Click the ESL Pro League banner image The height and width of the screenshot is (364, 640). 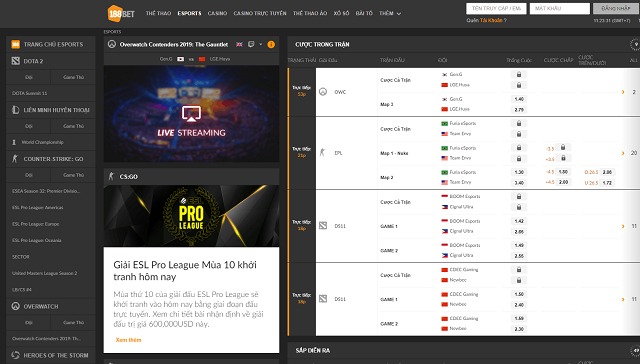191,215
